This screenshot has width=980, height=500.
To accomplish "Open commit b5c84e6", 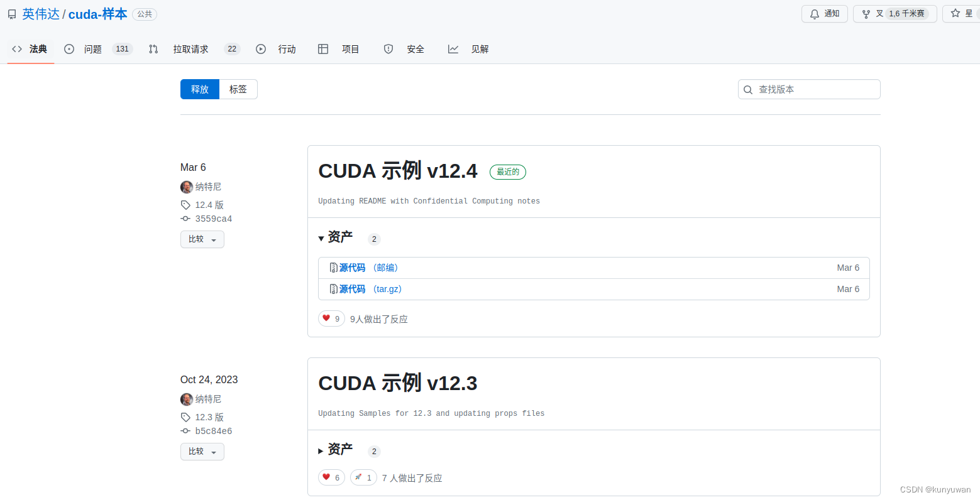I will pos(214,431).
